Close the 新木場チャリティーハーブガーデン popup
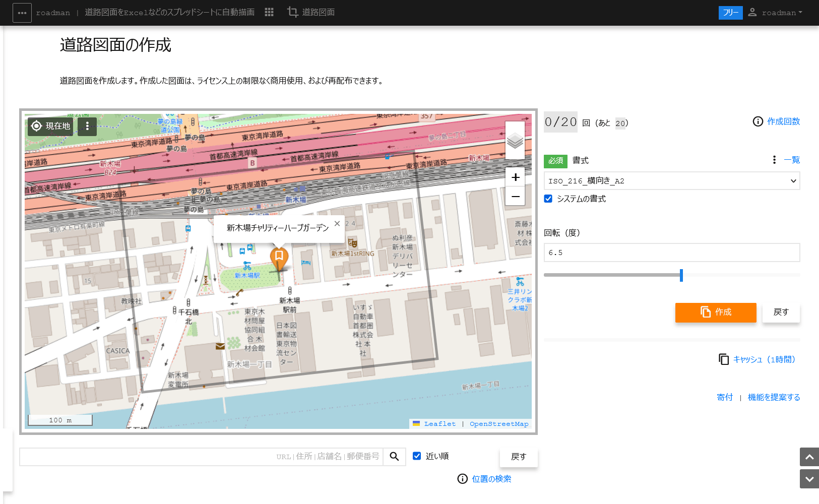This screenshot has width=819, height=504. (x=337, y=223)
